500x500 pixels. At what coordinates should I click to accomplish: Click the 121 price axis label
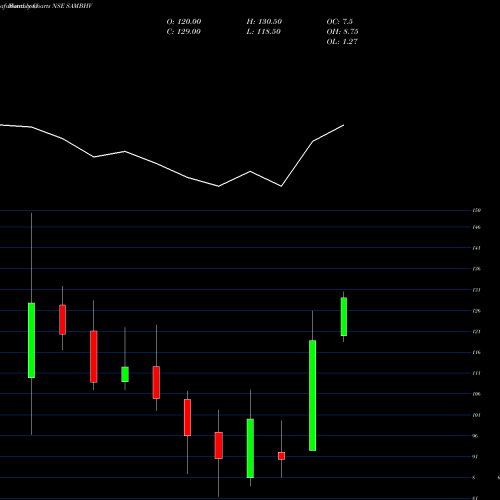[476, 332]
